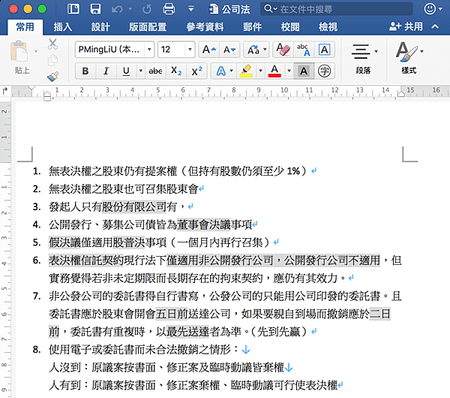The width and height of the screenshot is (450, 398).
Task: Click the 共用 share button
Action: [x=406, y=27]
